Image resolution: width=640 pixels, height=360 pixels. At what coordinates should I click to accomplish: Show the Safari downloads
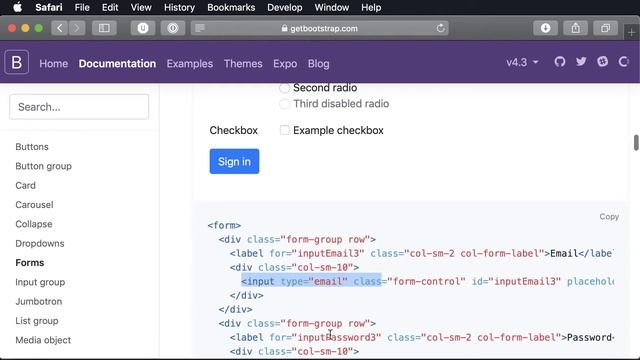545,28
